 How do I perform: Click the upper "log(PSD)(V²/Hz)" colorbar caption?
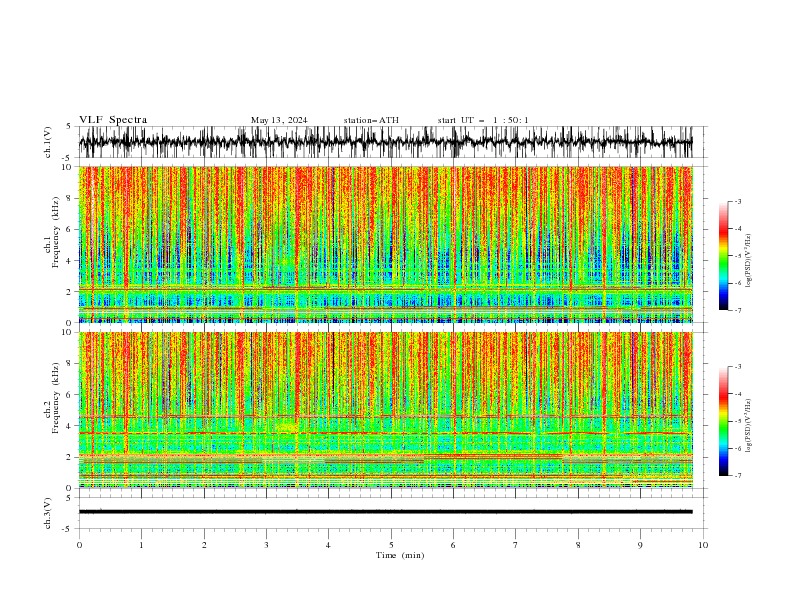coord(749,261)
